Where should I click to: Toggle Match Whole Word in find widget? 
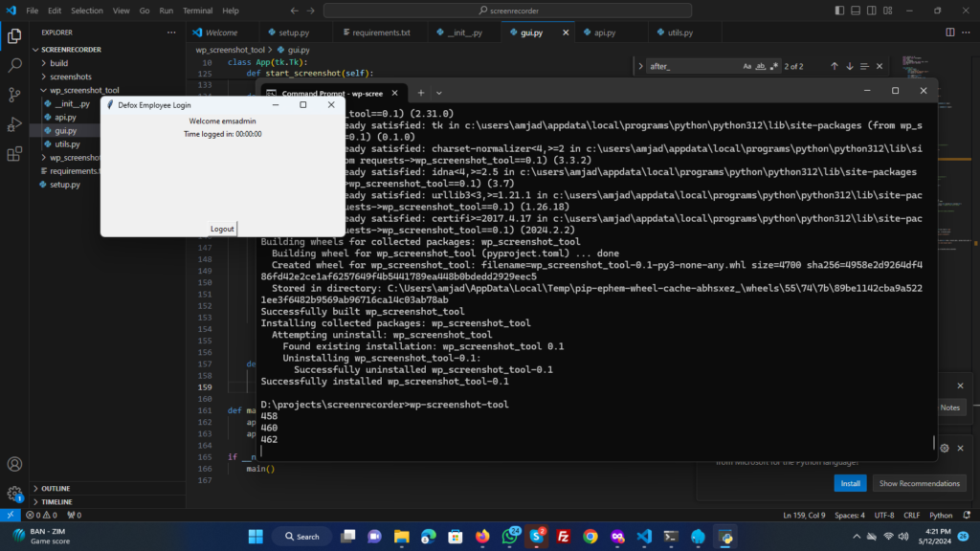(761, 66)
